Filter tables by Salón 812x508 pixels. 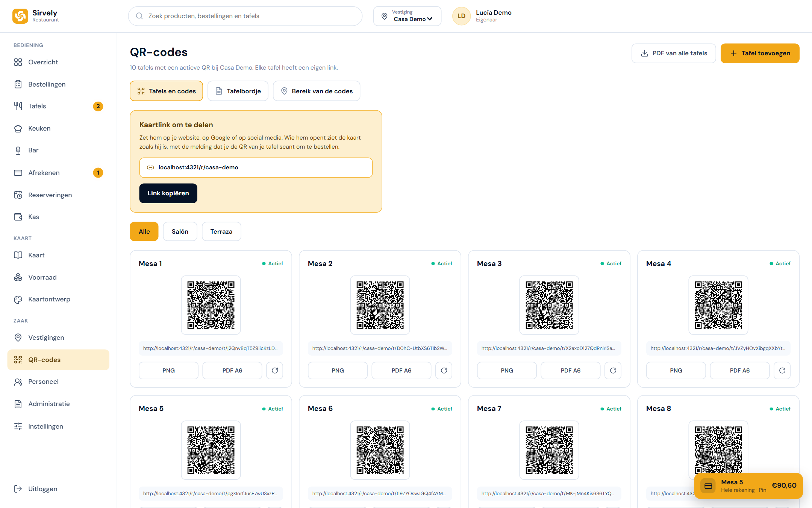coord(180,231)
